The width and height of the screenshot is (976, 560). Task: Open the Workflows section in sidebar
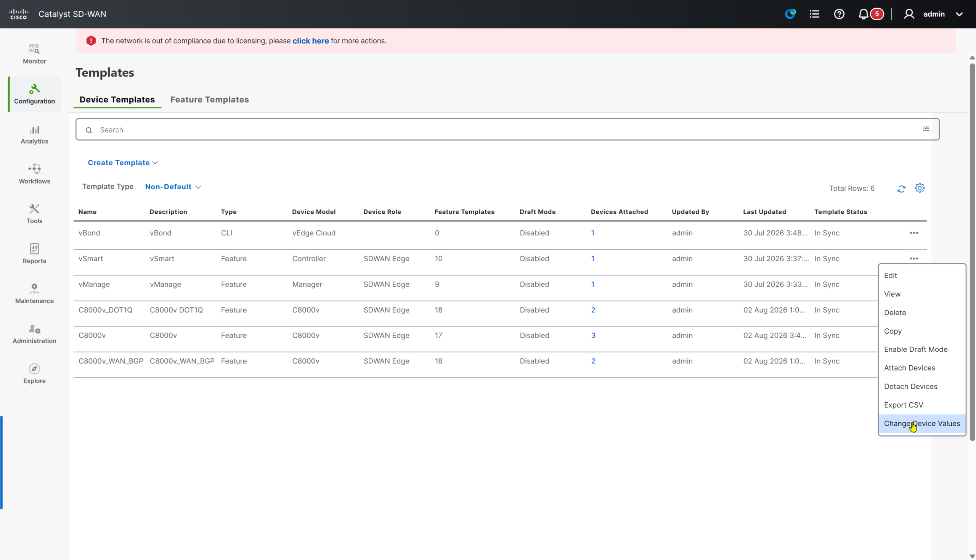point(34,174)
